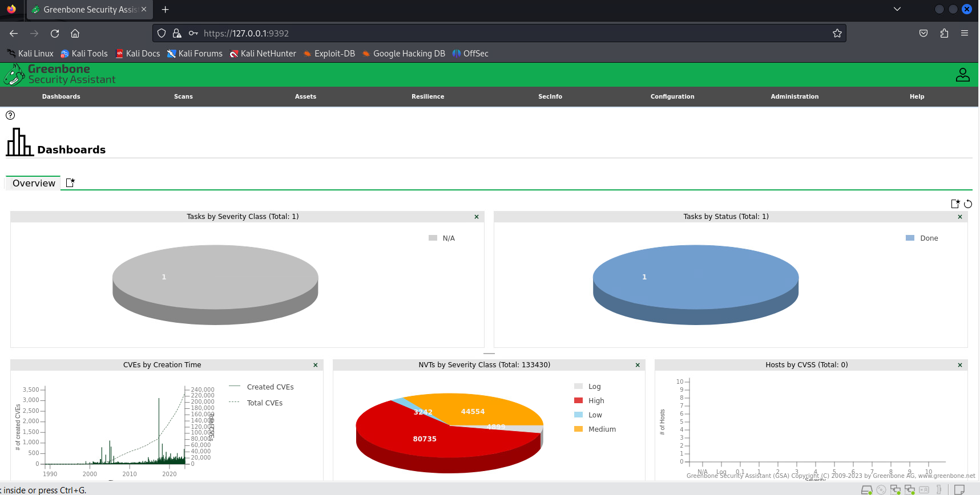
Task: Click the tracking protection shield icon
Action: [x=162, y=34]
